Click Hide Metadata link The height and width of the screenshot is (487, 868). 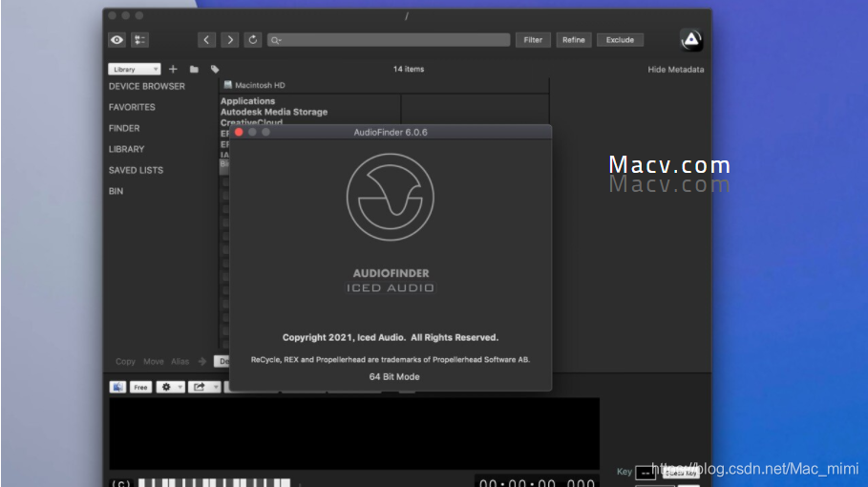(x=676, y=69)
